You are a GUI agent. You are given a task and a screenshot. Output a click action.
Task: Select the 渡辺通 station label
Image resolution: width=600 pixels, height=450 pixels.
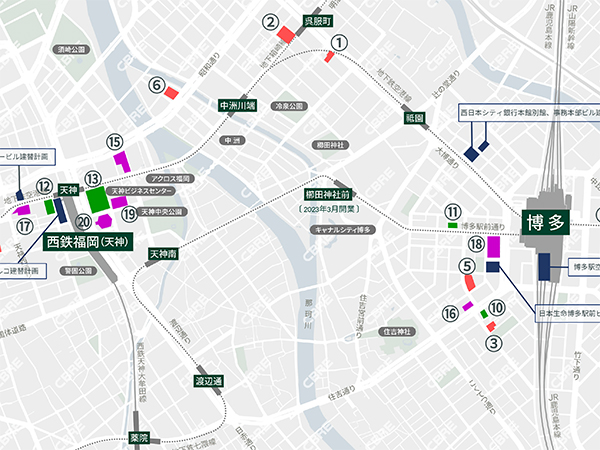tap(208, 381)
